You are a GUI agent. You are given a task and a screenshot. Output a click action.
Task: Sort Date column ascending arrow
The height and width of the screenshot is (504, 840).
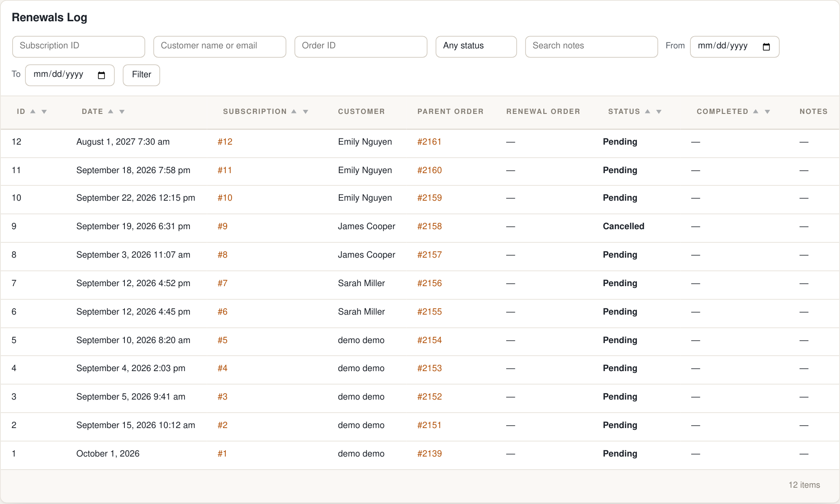click(x=110, y=111)
